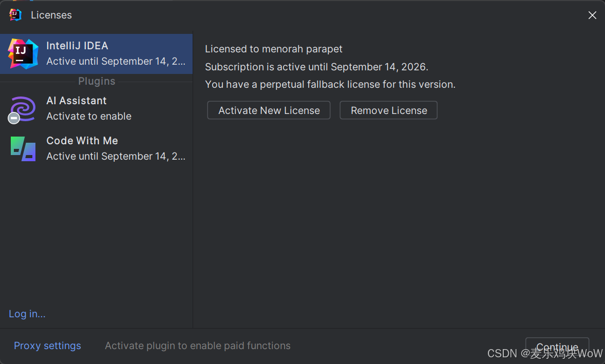Click the Continue button
This screenshot has width=605, height=364.
(557, 347)
